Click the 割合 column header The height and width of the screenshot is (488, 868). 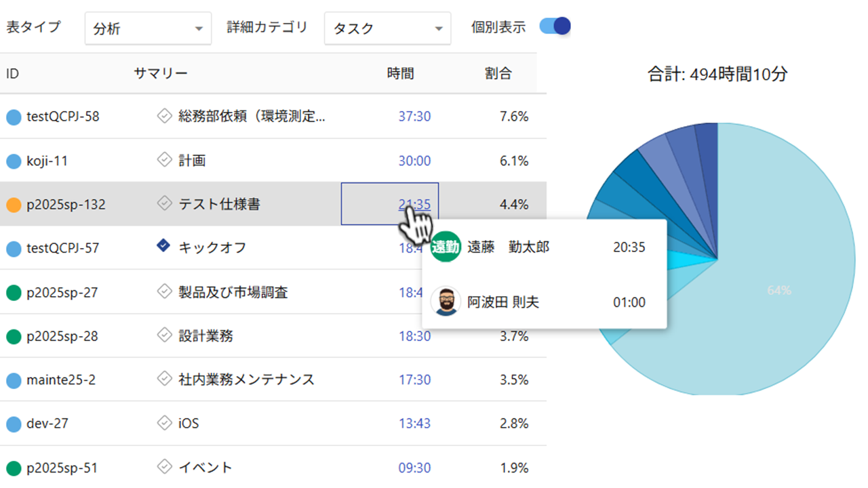pyautogui.click(x=498, y=73)
